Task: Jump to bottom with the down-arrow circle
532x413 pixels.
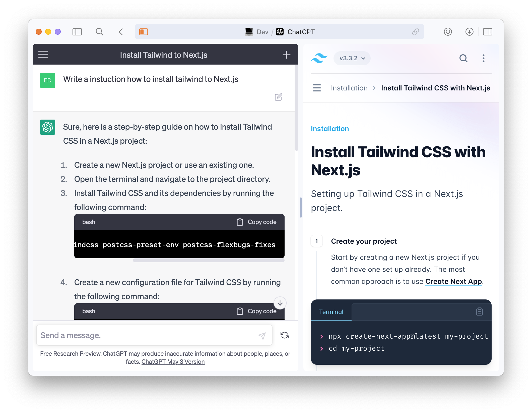Action: pos(280,303)
